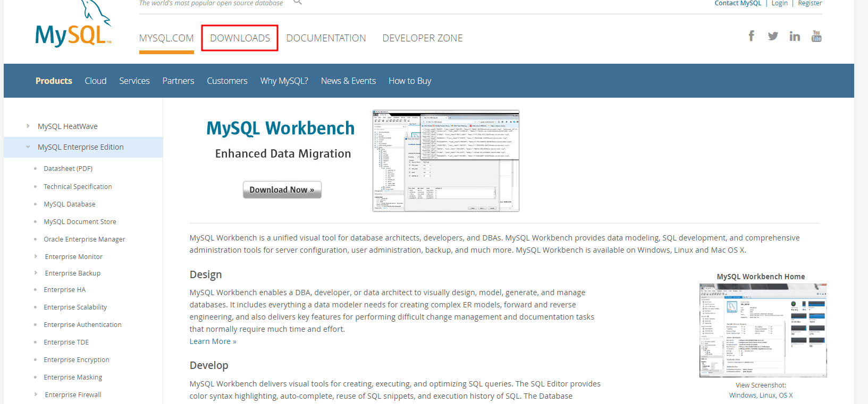The width and height of the screenshot is (868, 404).
Task: Select Products in the blue navigation bar
Action: 54,81
